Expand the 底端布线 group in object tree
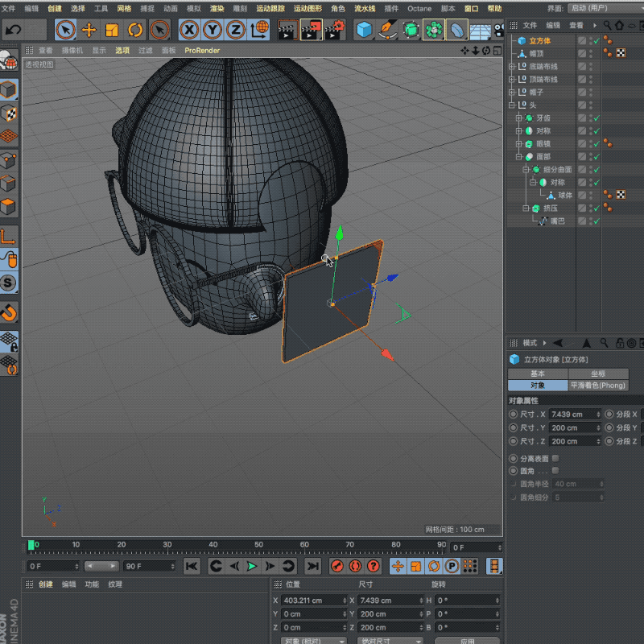 tap(511, 67)
